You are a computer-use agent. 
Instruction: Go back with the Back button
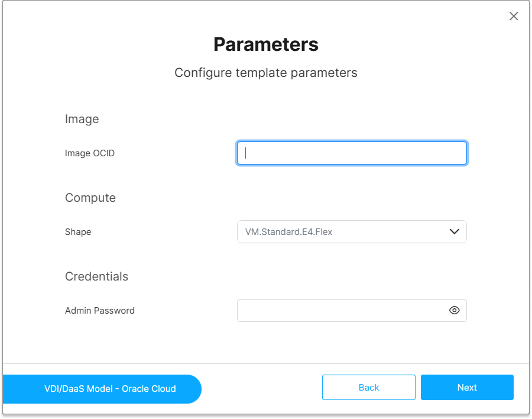point(369,388)
